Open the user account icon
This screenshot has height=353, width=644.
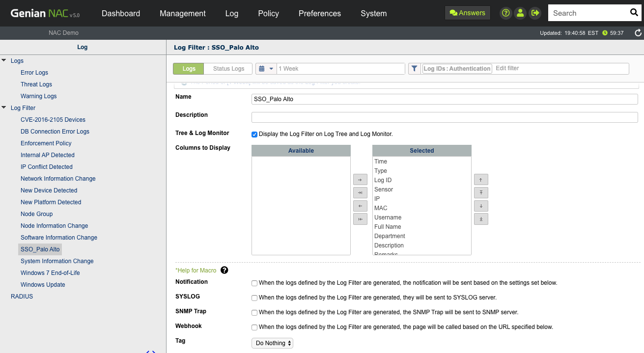click(520, 13)
